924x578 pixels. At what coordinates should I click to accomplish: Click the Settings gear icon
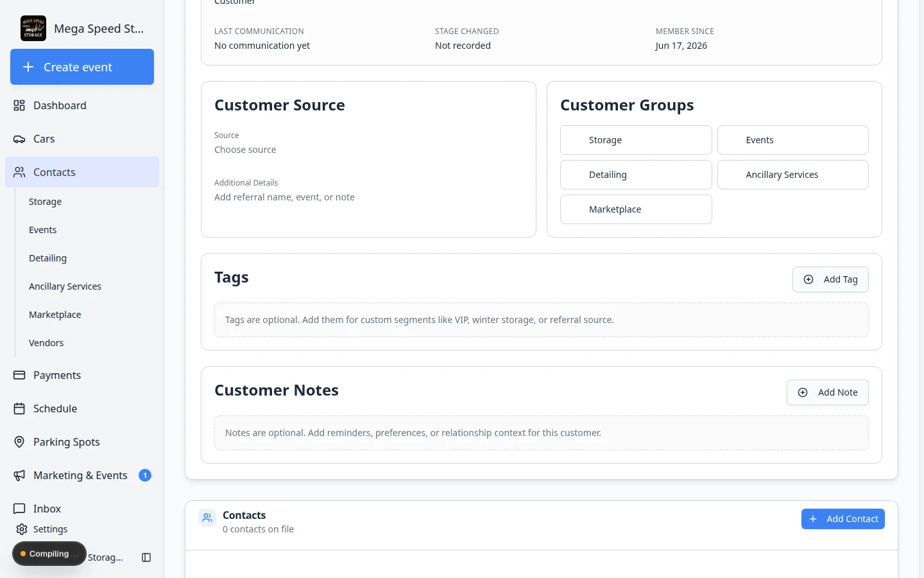tap(22, 529)
